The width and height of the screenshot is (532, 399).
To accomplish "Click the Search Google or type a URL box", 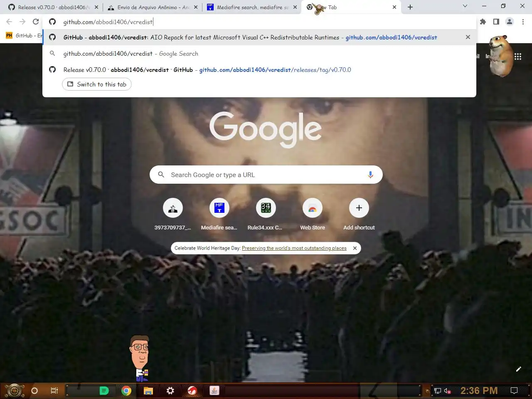I will point(266,175).
